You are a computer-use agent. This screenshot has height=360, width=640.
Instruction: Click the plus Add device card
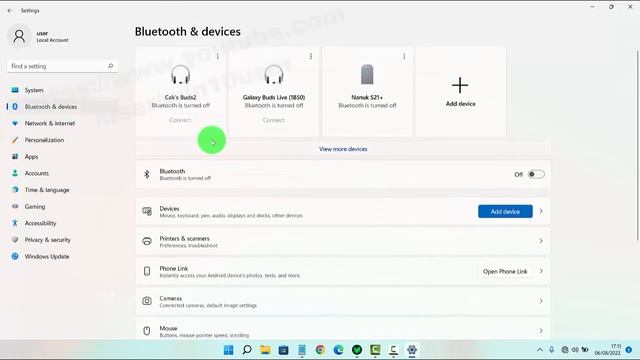(460, 92)
